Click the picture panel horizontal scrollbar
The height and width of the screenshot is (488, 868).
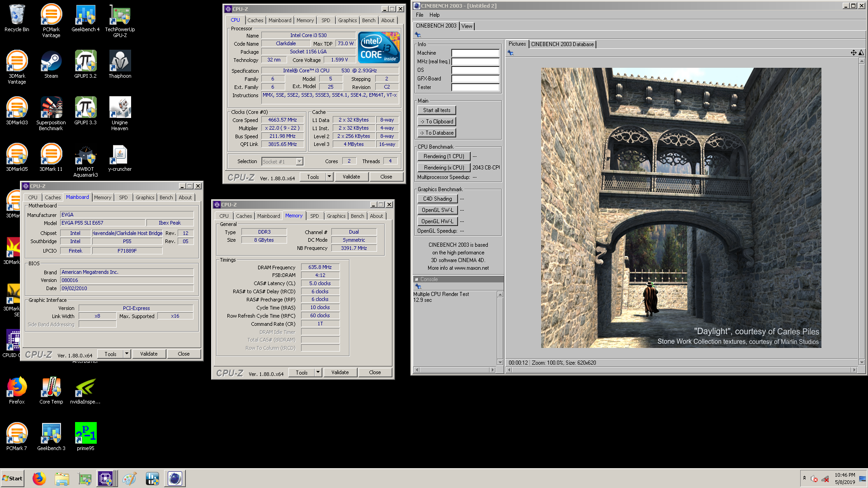[682, 370]
